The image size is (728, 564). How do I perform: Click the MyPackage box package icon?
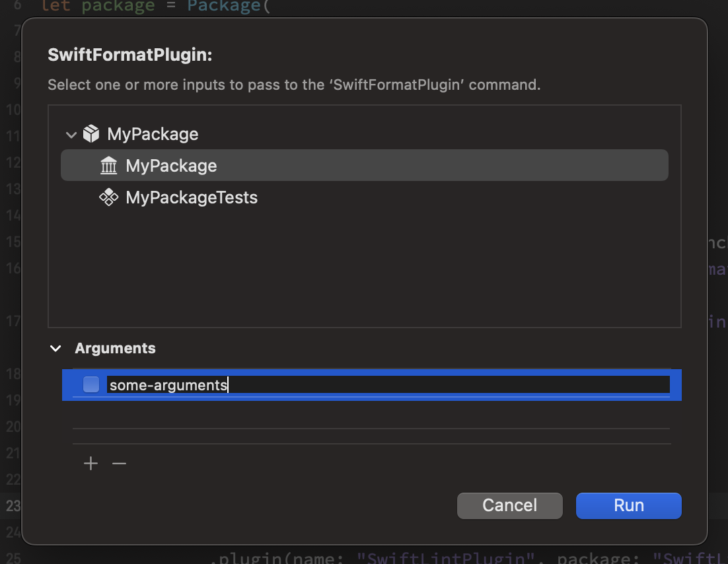click(x=91, y=133)
